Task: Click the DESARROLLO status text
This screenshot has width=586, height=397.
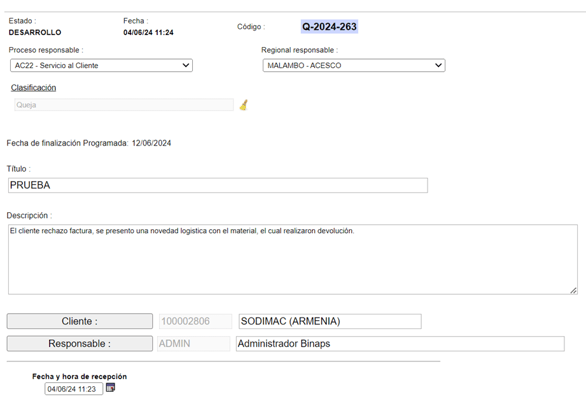Action: (x=35, y=33)
